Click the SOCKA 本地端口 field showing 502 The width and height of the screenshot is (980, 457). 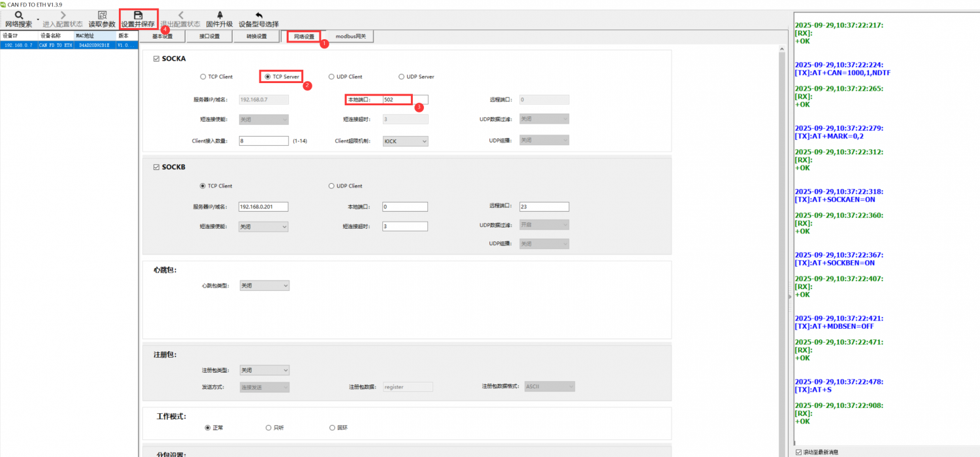(x=405, y=99)
